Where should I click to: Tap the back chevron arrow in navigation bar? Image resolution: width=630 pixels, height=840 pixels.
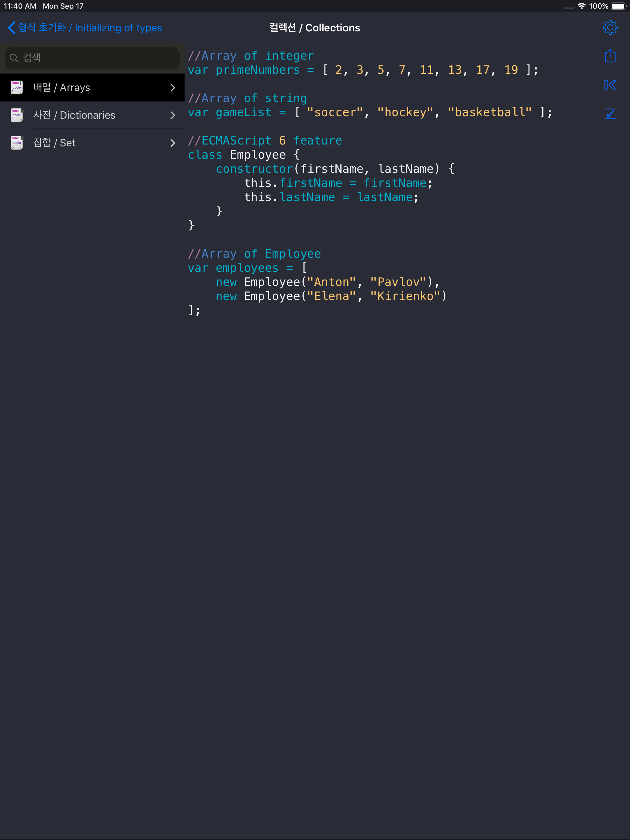click(11, 27)
